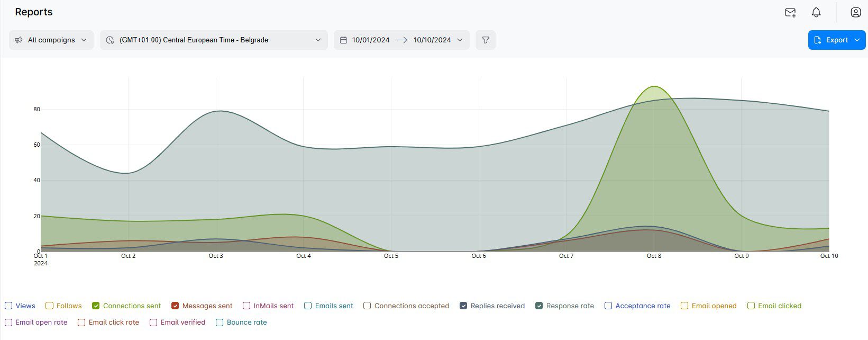Click the arrow between the two dates
The image size is (868, 340).
pyautogui.click(x=401, y=40)
